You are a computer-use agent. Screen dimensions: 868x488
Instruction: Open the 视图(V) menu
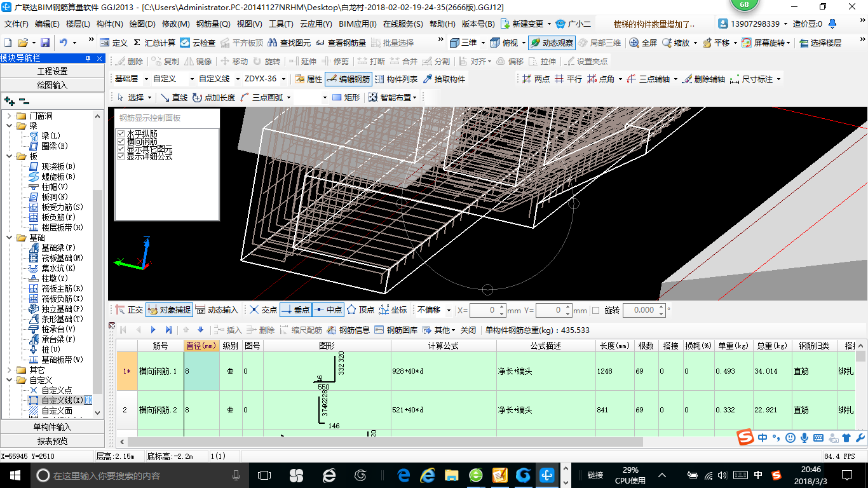click(250, 24)
